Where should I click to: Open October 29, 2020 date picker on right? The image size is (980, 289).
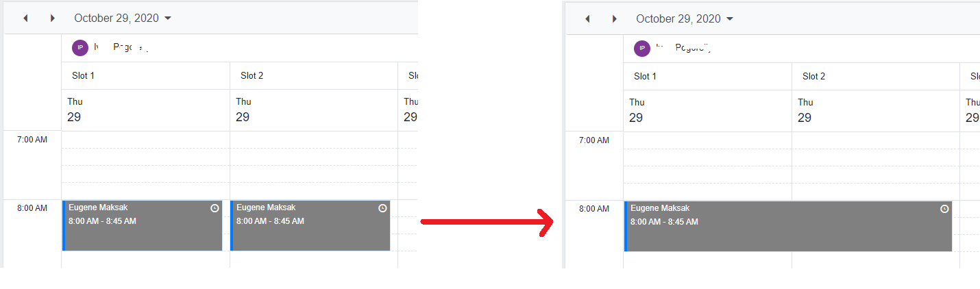click(x=685, y=19)
